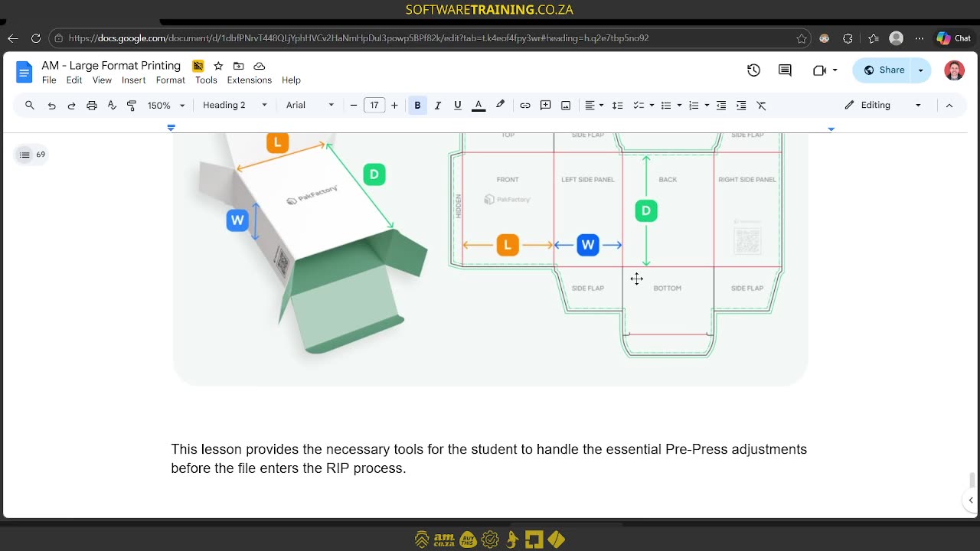Open the text alignment dropdown
Image resolution: width=980 pixels, height=551 pixels.
(x=594, y=105)
